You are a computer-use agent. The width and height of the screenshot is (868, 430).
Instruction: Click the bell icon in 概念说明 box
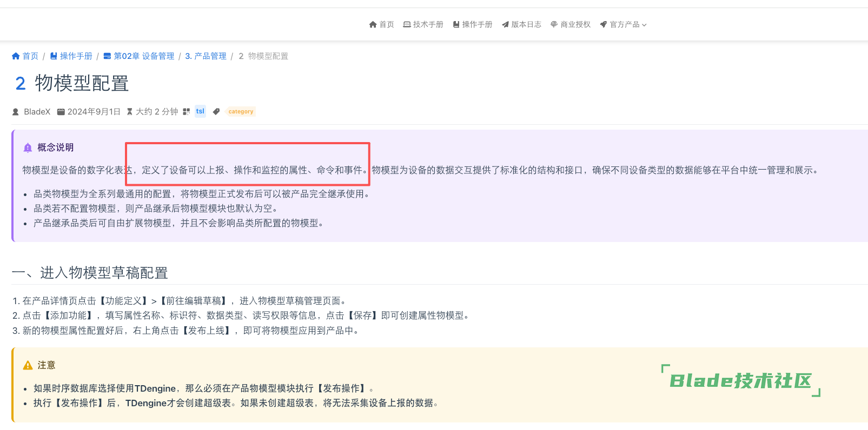(x=28, y=148)
